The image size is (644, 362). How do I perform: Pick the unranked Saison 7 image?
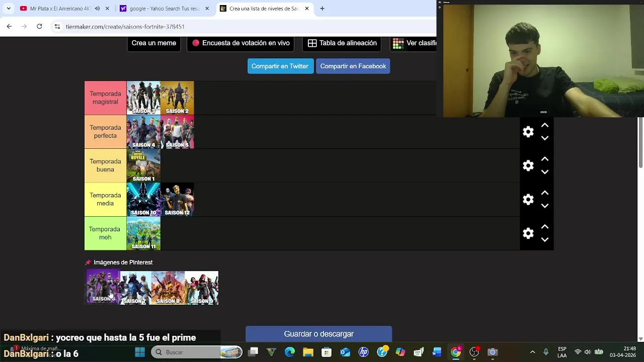click(x=135, y=288)
